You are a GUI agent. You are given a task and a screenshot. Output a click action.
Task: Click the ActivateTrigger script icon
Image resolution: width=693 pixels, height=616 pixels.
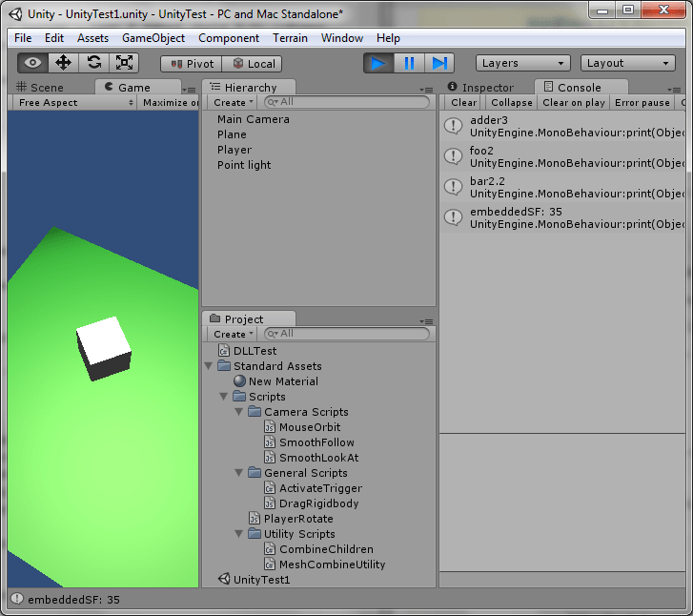(x=270, y=488)
